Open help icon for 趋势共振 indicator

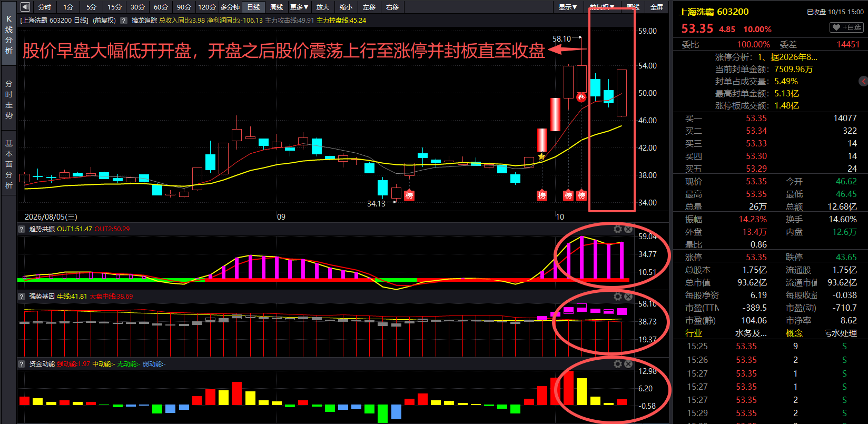22,229
